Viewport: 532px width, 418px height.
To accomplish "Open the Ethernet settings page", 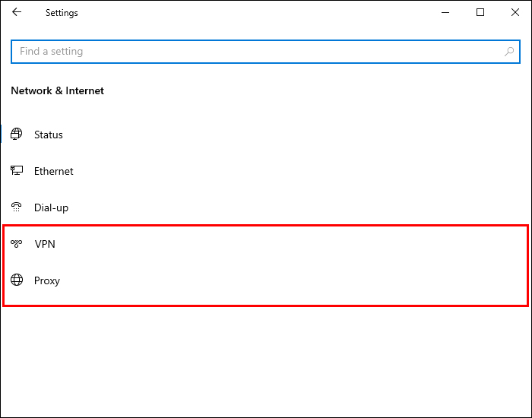I will pyautogui.click(x=53, y=171).
